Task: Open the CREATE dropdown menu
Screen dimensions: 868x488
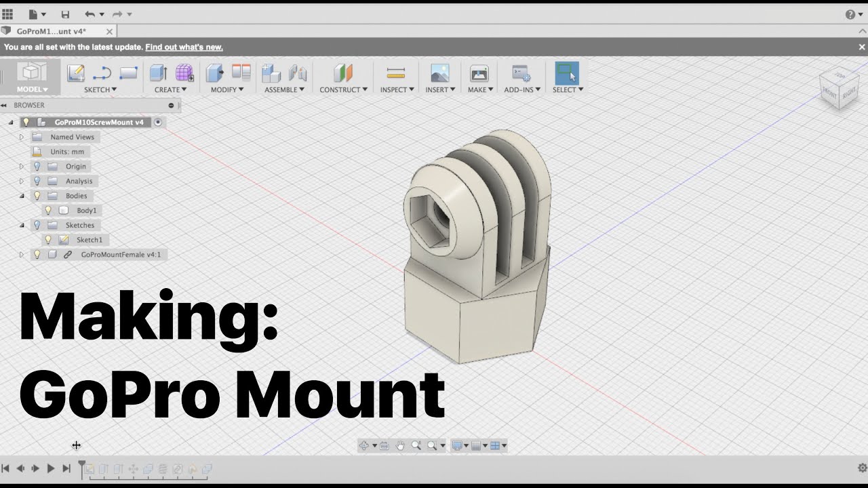Action: click(171, 89)
